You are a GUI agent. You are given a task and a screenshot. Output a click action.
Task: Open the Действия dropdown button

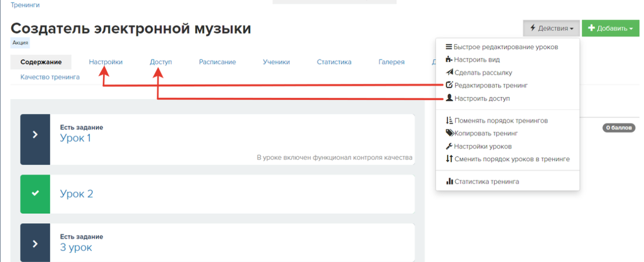[x=552, y=28]
